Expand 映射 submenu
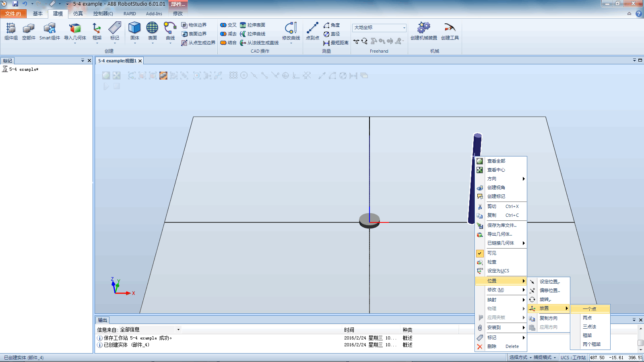Screen dimensions: 644x362 pyautogui.click(x=501, y=300)
